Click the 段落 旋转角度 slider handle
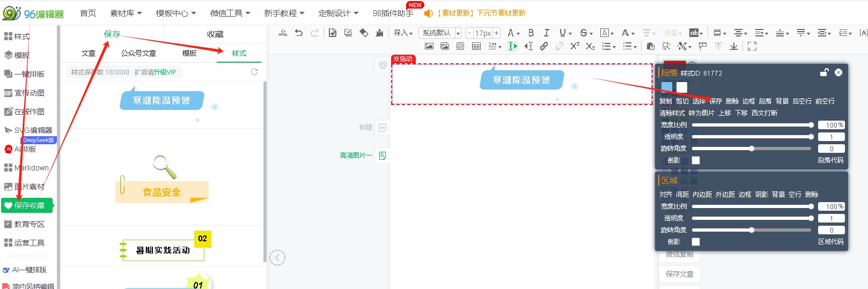868x289 pixels. click(x=752, y=149)
